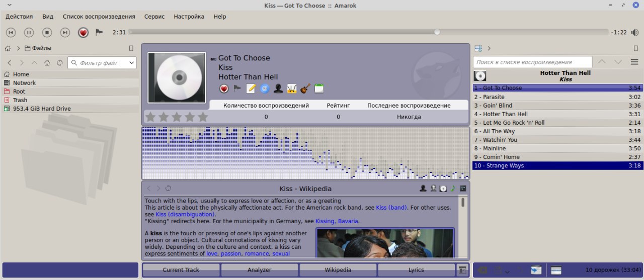The image size is (644, 280).
Task: Go up one folder level
Action: pos(34,63)
